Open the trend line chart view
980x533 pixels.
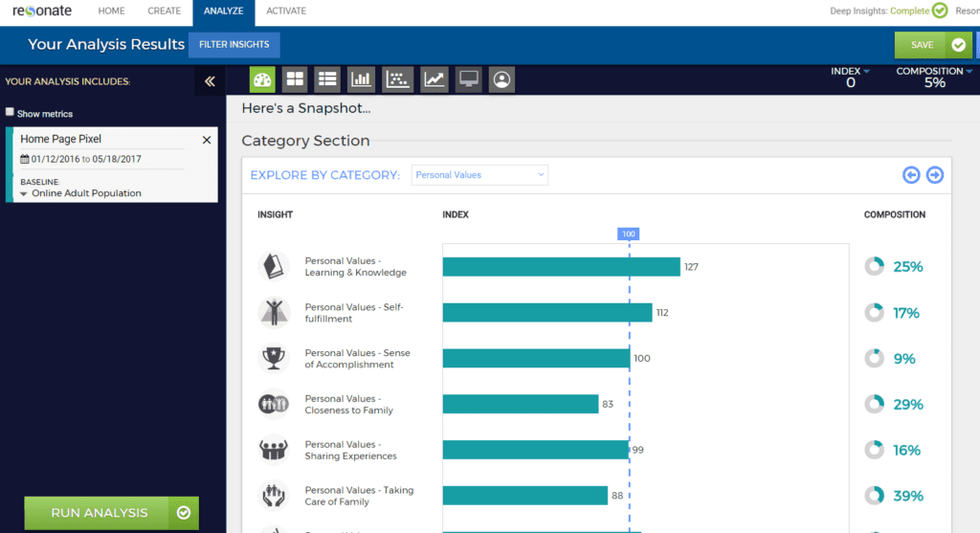434,79
